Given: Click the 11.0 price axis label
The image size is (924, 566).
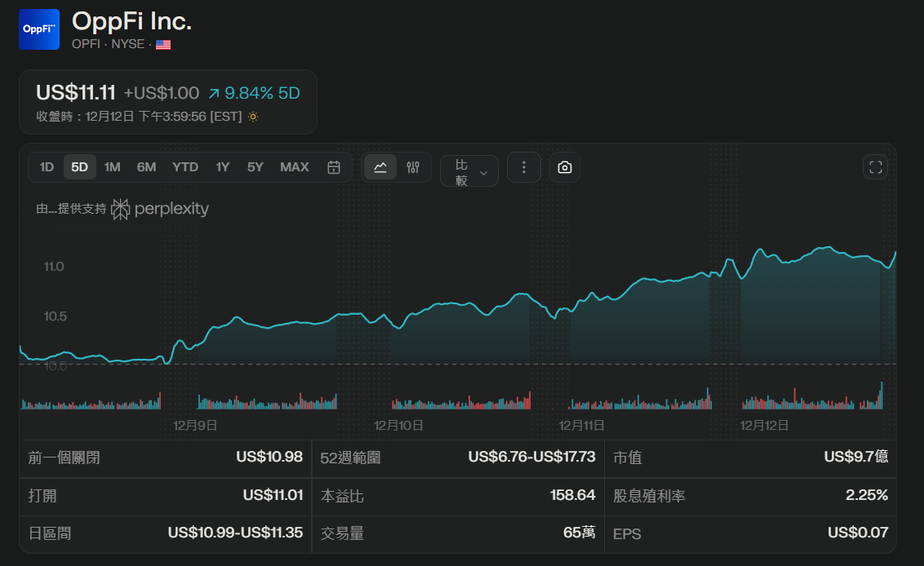Looking at the screenshot, I should click(x=54, y=267).
